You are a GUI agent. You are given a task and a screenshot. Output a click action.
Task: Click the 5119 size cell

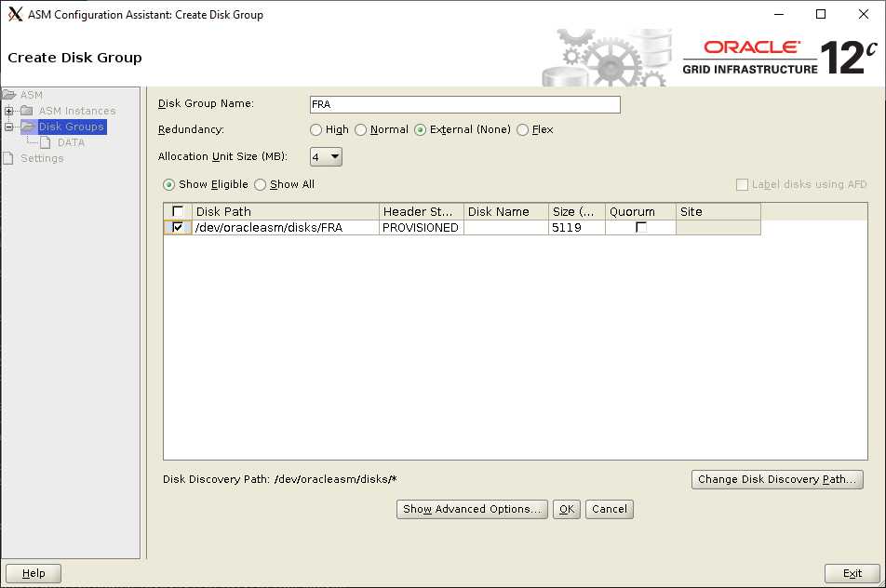pos(576,227)
